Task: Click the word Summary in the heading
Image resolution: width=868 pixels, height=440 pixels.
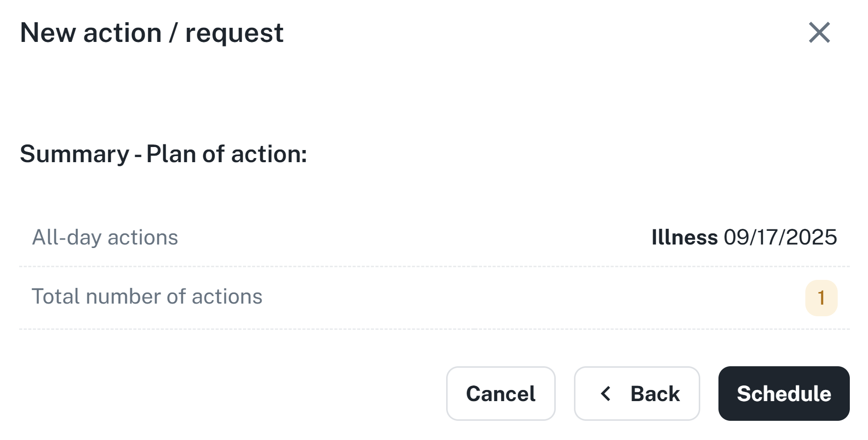Action: click(x=75, y=154)
